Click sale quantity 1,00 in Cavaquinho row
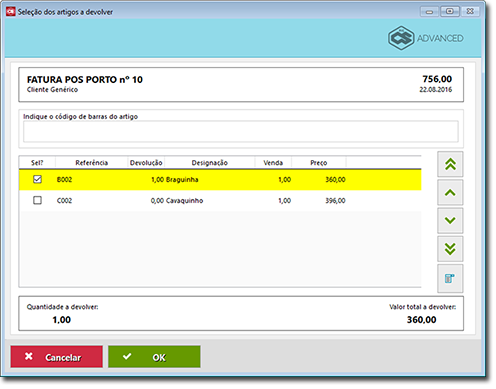 click(x=285, y=201)
